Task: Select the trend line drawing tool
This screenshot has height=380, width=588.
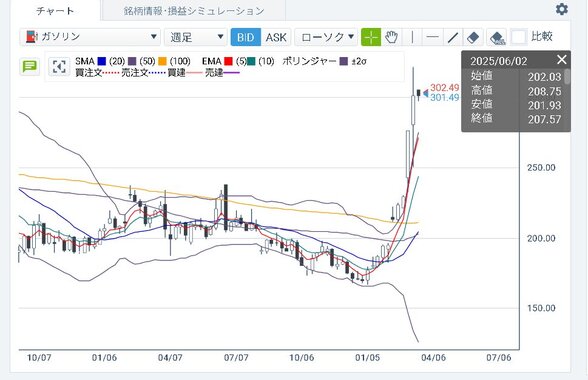Action: (453, 37)
